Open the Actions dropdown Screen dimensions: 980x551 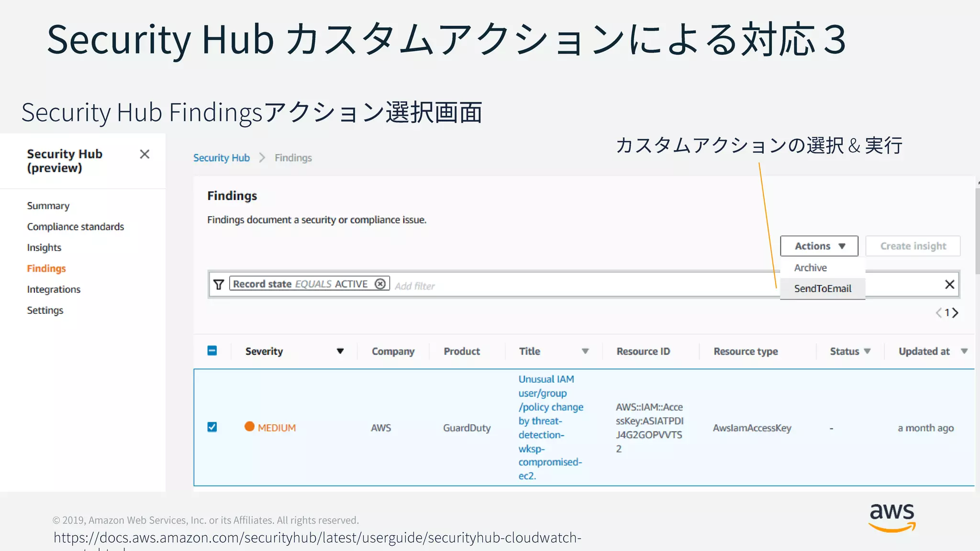click(x=819, y=246)
